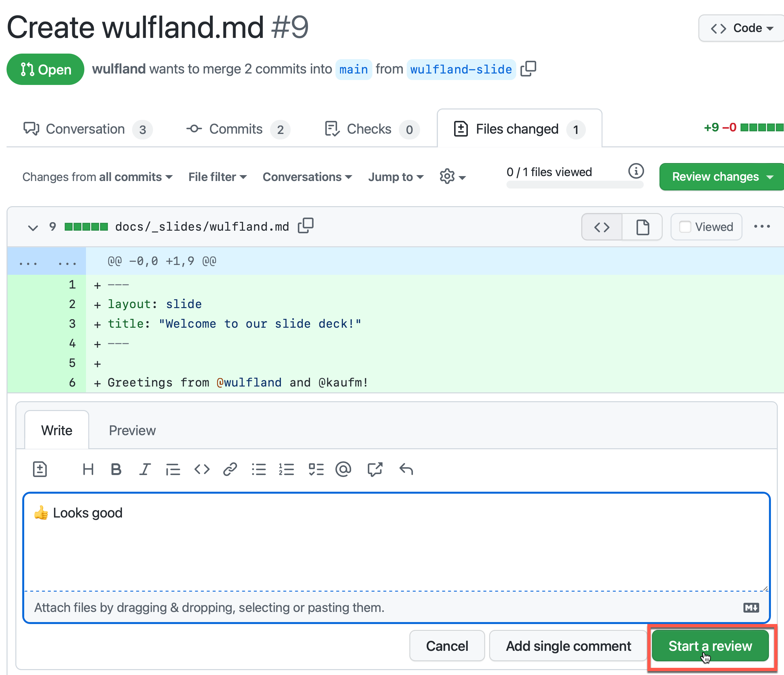This screenshot has height=675, width=784.
Task: Copy the wulfland-slide branch name
Action: (x=528, y=69)
